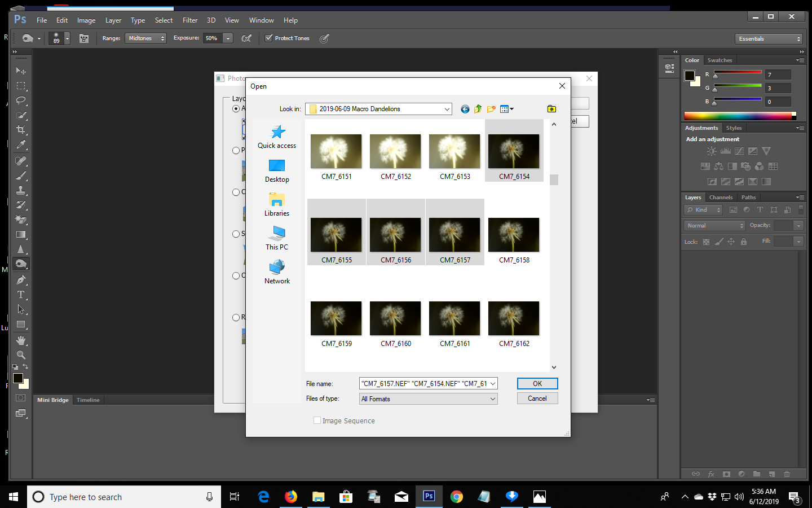Open the Look in folder dropdown

[447, 109]
